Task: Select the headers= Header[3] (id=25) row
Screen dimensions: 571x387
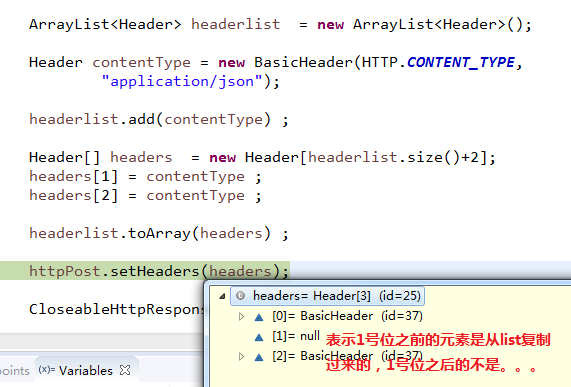Action: point(328,296)
